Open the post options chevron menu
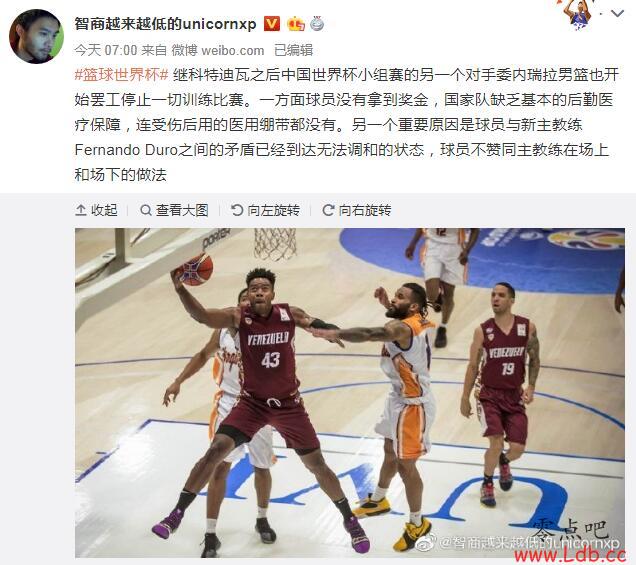636x565 pixels. pyautogui.click(x=617, y=14)
